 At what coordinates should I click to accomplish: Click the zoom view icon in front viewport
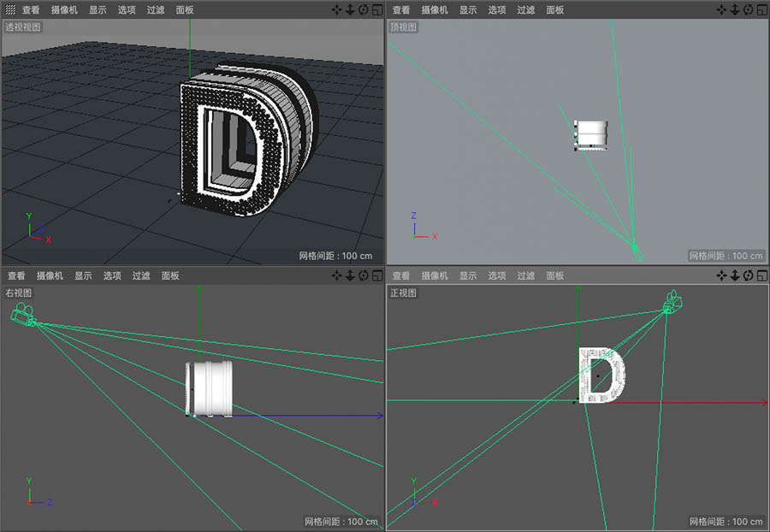pyautogui.click(x=735, y=275)
